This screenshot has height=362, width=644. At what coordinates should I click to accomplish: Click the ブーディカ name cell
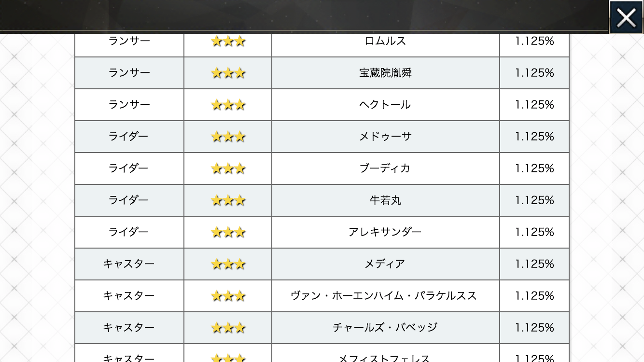(385, 168)
